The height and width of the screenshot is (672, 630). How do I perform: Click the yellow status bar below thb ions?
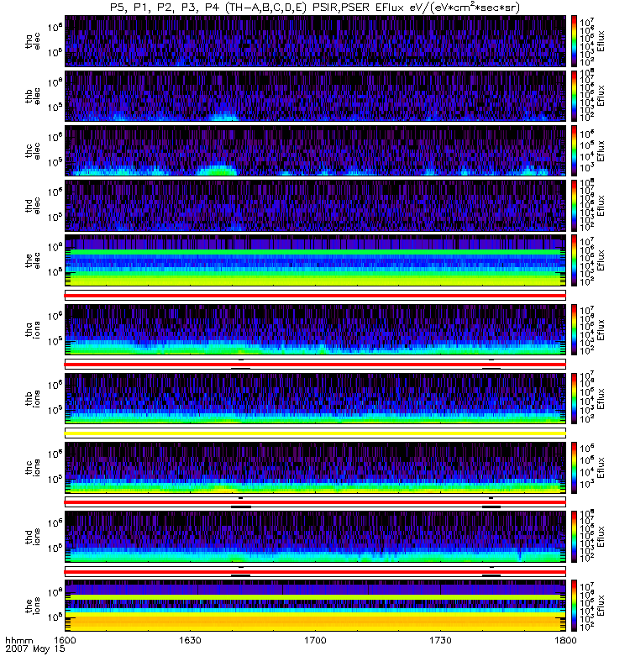(x=315, y=433)
